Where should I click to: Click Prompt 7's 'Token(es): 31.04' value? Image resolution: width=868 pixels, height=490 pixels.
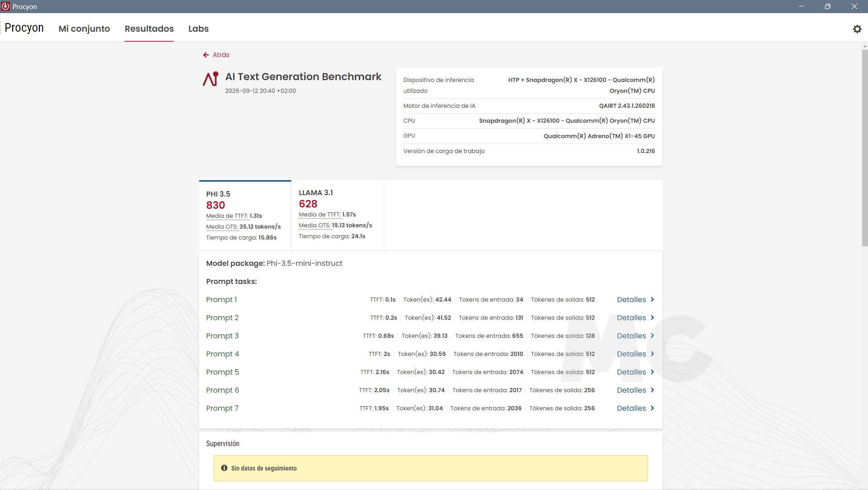pyautogui.click(x=420, y=408)
